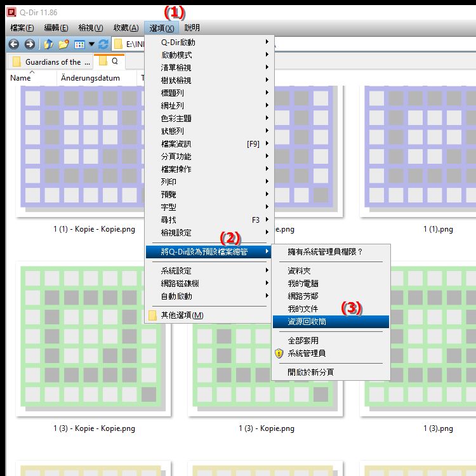Image resolution: width=476 pixels, height=476 pixels.
Task: Open the view mode dropdown arrow
Action: [x=91, y=44]
